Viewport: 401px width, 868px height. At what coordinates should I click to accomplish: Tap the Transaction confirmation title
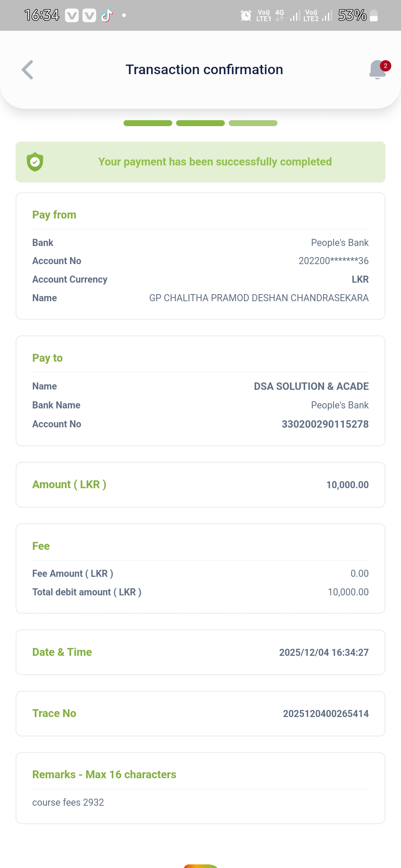[204, 70]
